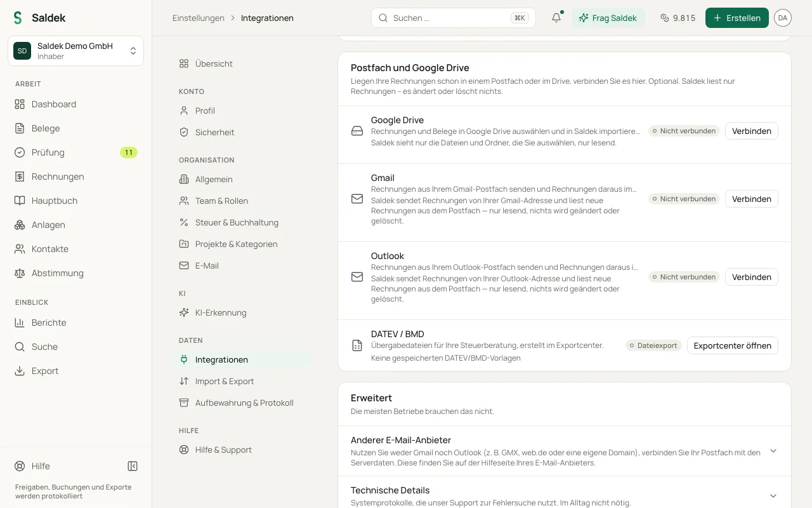The image size is (812, 508).
Task: Collapse the sidebar with panel icon
Action: (133, 466)
